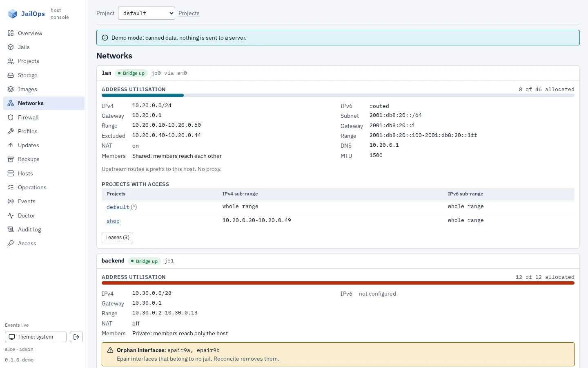Image resolution: width=588 pixels, height=368 pixels.
Task: Click the shop sub-range 10.20.0.30-10.20.0.49
Action: click(x=257, y=220)
